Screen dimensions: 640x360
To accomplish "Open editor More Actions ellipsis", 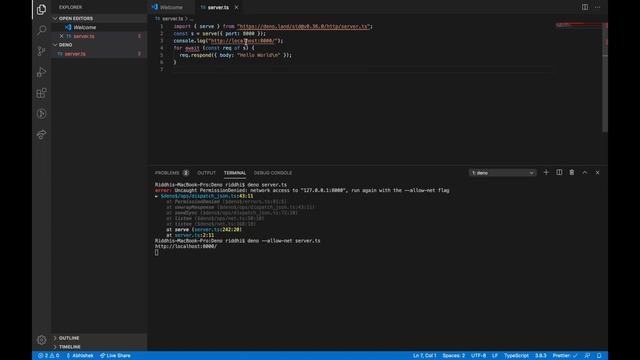I will pos(598,7).
